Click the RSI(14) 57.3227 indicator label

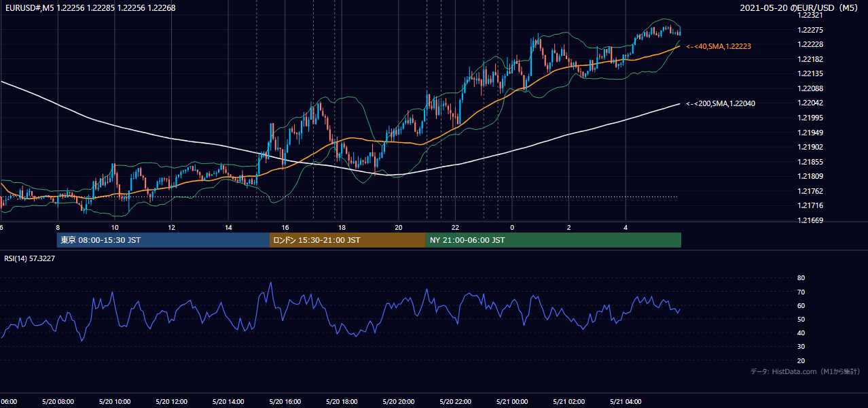tap(30, 258)
